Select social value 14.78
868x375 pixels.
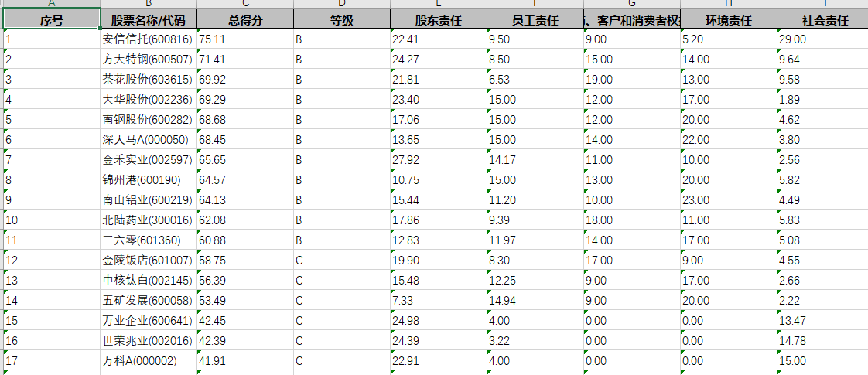822,340
